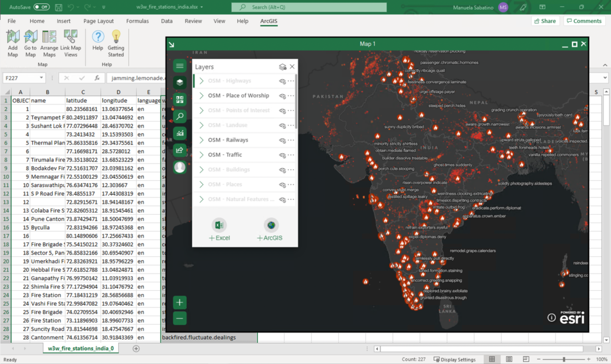611x364 pixels.
Task: Expand OSM - Points of Interest layer
Action: pos(202,110)
